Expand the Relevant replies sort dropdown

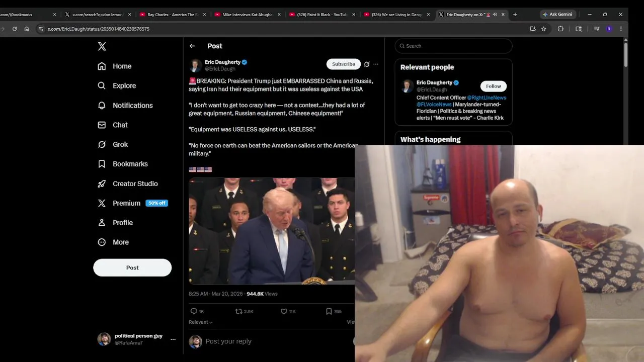(201, 322)
